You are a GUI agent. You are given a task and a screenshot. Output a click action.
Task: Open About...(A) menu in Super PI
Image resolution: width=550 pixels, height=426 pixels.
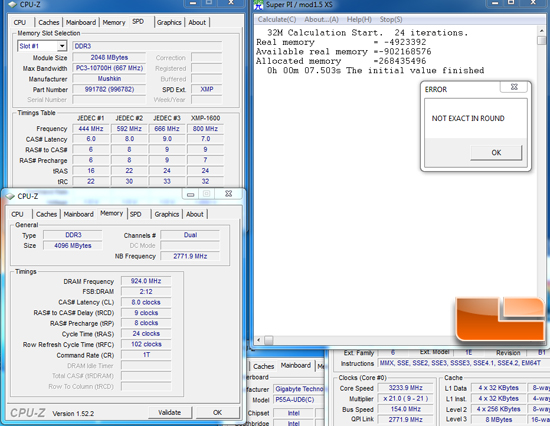321,19
